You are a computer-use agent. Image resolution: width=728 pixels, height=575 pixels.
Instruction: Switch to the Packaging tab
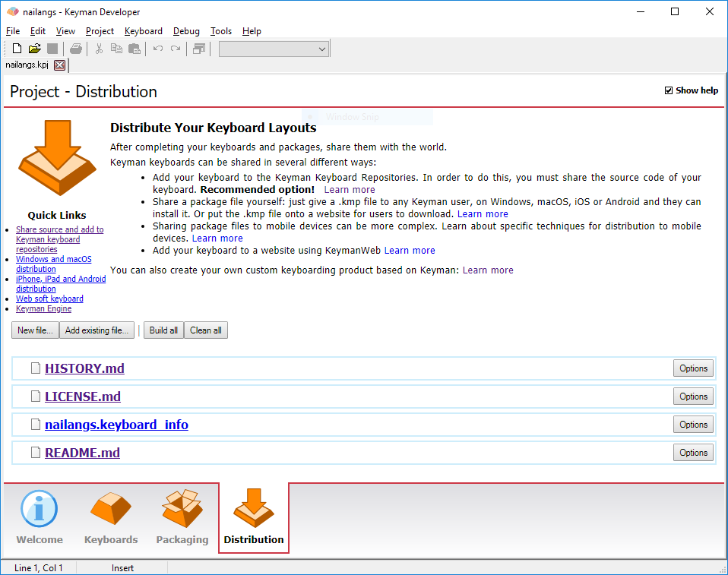click(x=182, y=517)
